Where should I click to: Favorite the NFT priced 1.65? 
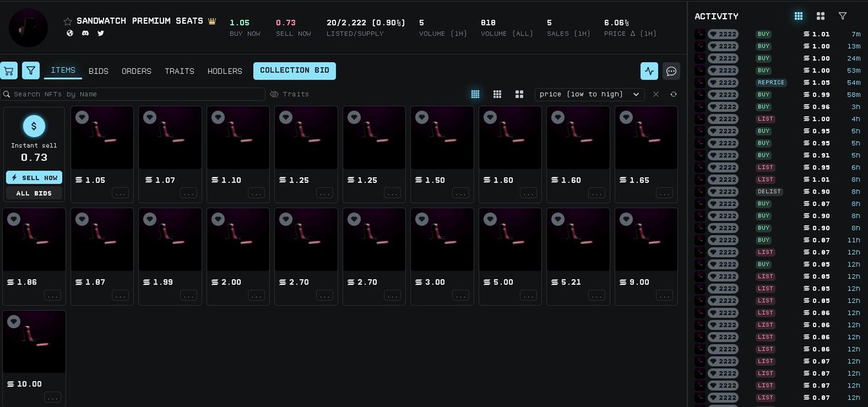click(626, 117)
